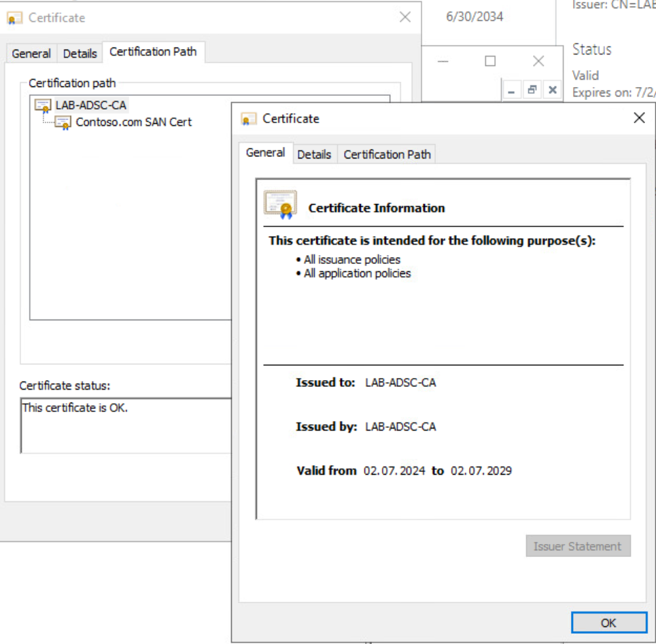Select General tab in front Certificate dialog
The height and width of the screenshot is (644, 656).
click(x=265, y=153)
